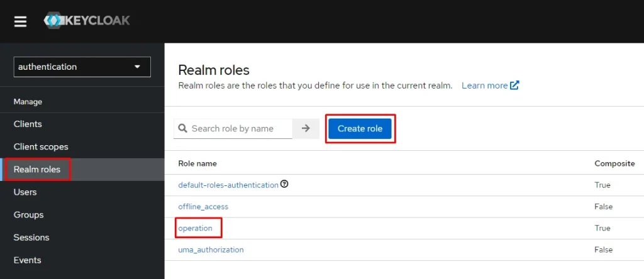Image resolution: width=644 pixels, height=279 pixels.
Task: Open the offline_access role
Action: pyautogui.click(x=203, y=206)
